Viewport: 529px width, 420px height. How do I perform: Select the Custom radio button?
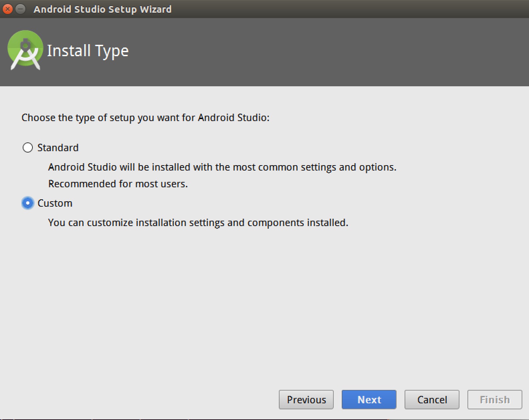pyautogui.click(x=28, y=203)
